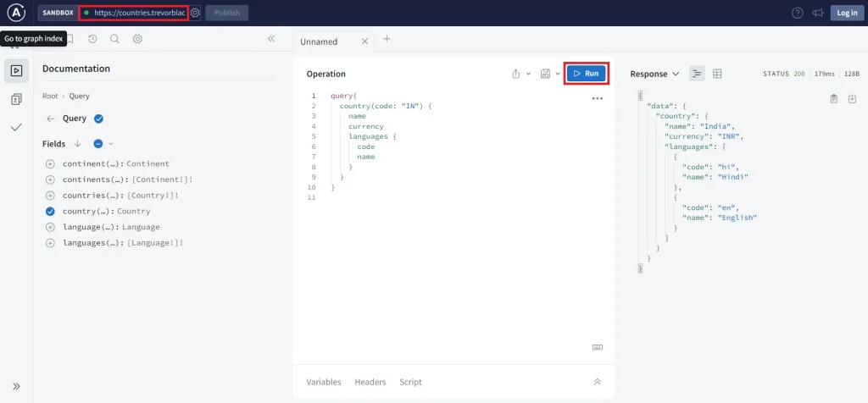Switch response to table view
The image size is (868, 403).
(717, 74)
